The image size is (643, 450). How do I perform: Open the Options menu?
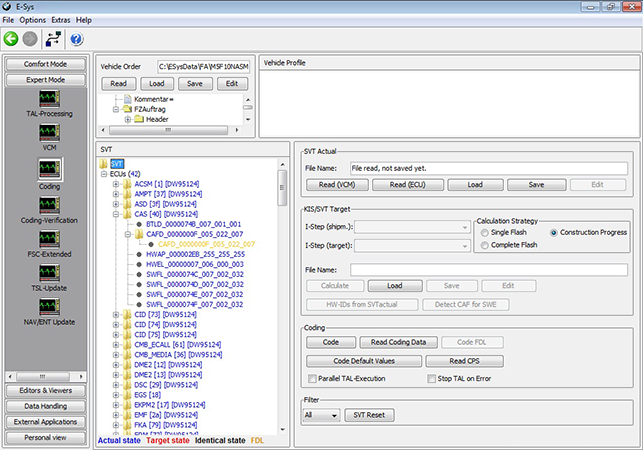(32, 19)
